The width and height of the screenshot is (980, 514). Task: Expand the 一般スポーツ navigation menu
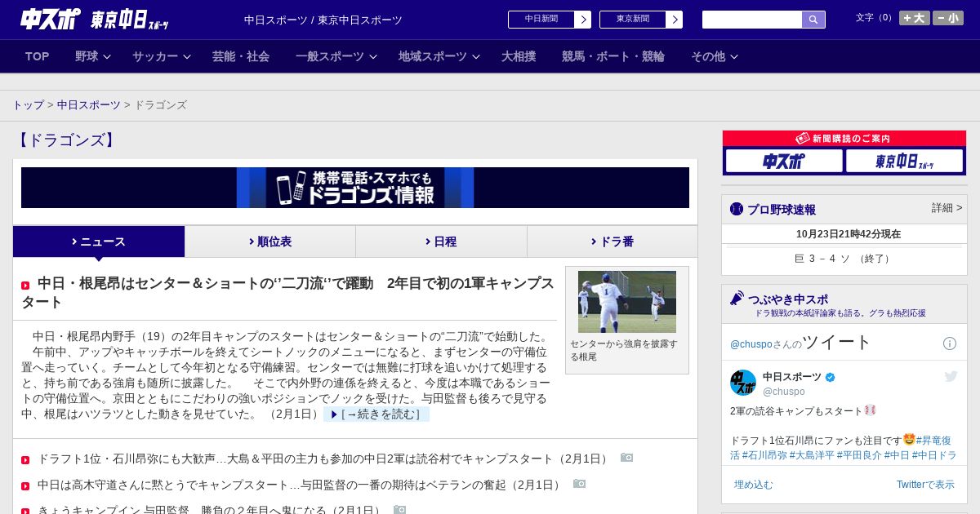coord(336,56)
